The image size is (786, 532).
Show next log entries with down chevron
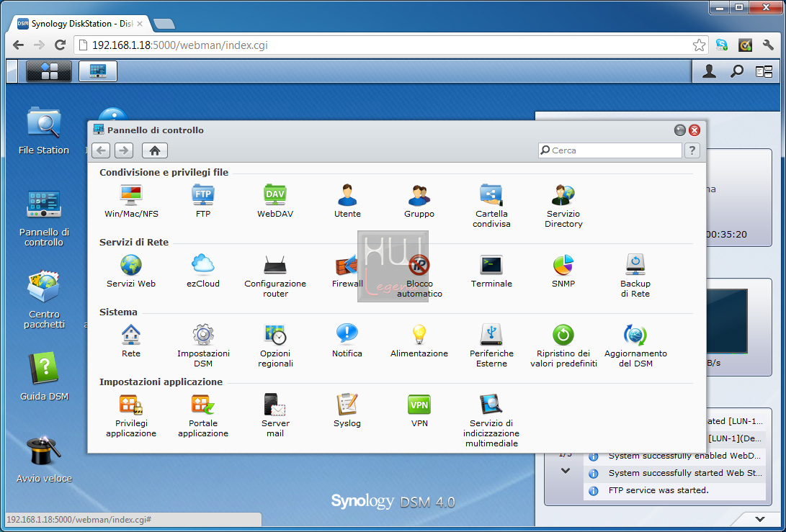566,471
